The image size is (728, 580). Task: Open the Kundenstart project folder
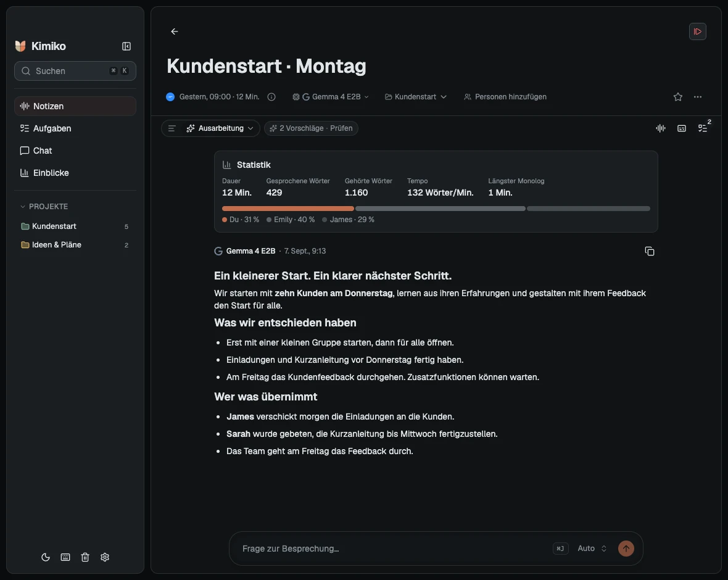(75, 226)
